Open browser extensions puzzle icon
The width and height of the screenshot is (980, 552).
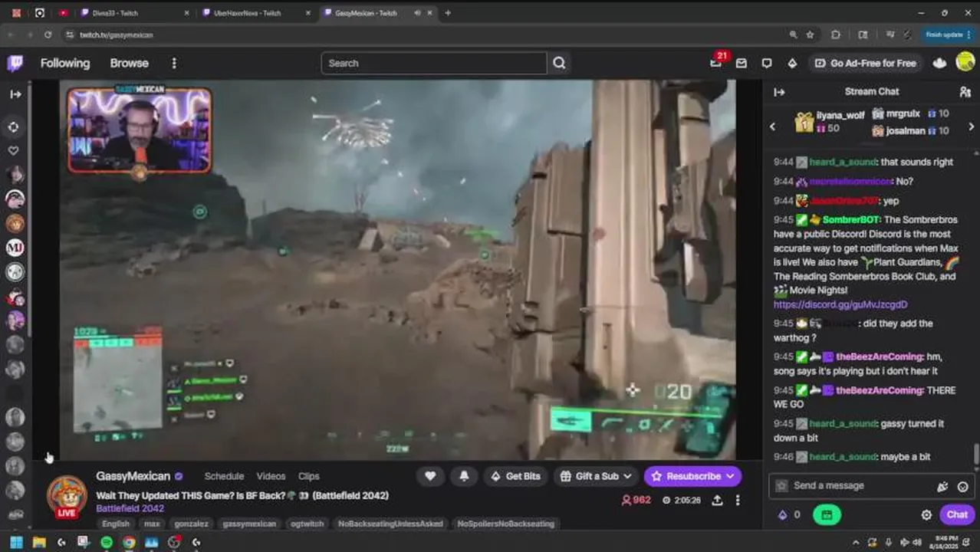coord(836,34)
